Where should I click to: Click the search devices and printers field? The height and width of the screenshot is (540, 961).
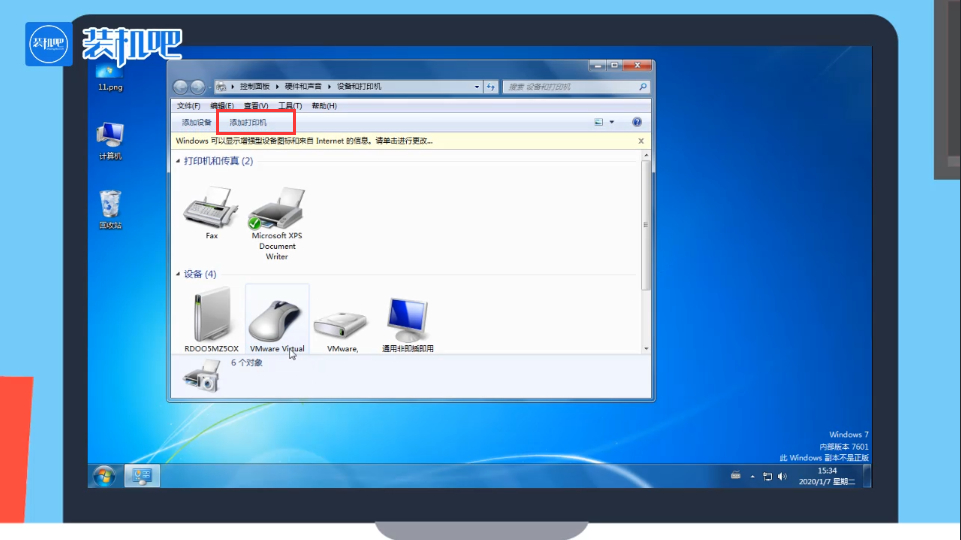(x=570, y=87)
